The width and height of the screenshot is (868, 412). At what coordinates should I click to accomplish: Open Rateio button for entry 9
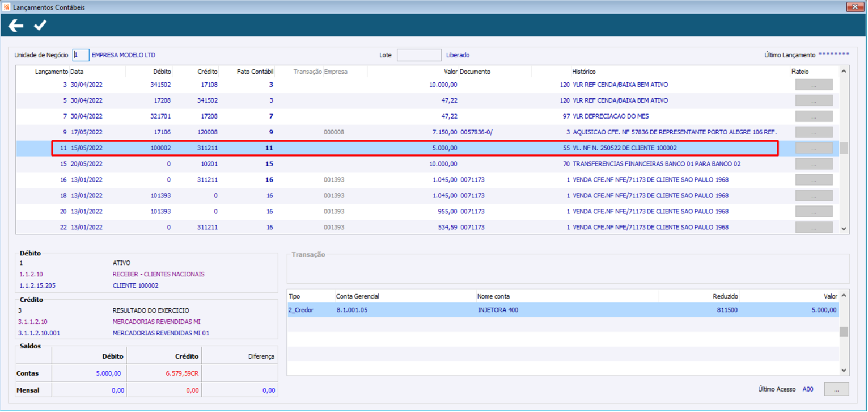[814, 133]
